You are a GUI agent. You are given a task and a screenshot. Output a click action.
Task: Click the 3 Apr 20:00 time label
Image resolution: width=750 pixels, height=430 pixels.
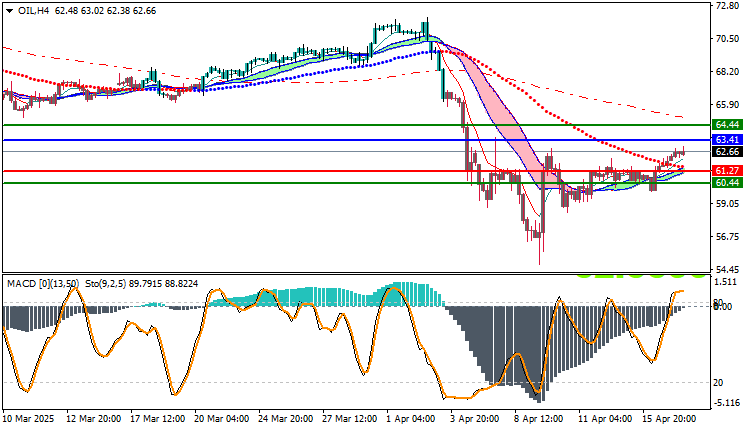point(475,419)
